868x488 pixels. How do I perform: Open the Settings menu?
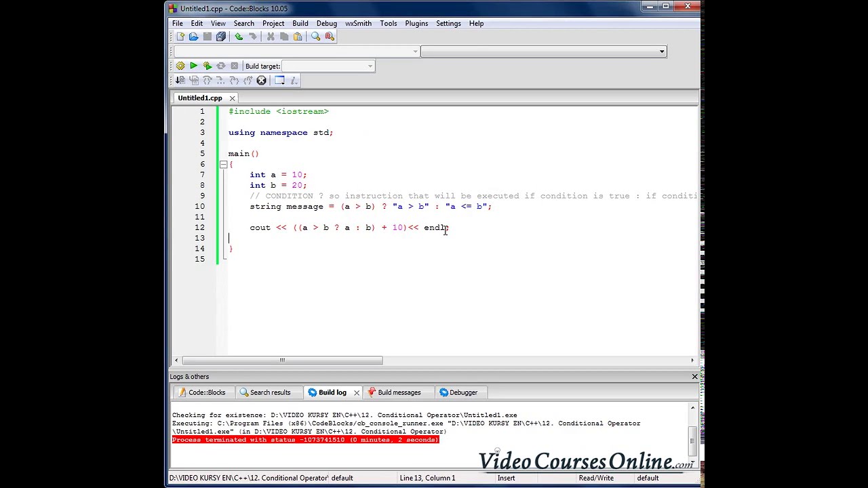[448, 23]
